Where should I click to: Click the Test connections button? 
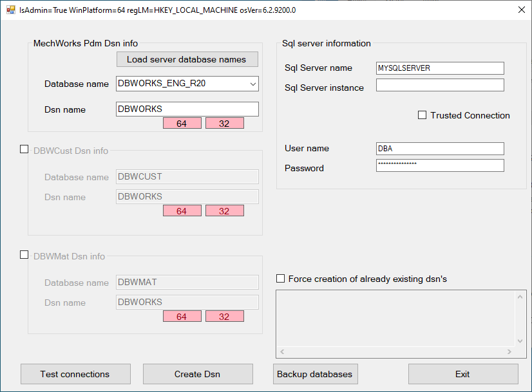[x=75, y=374]
